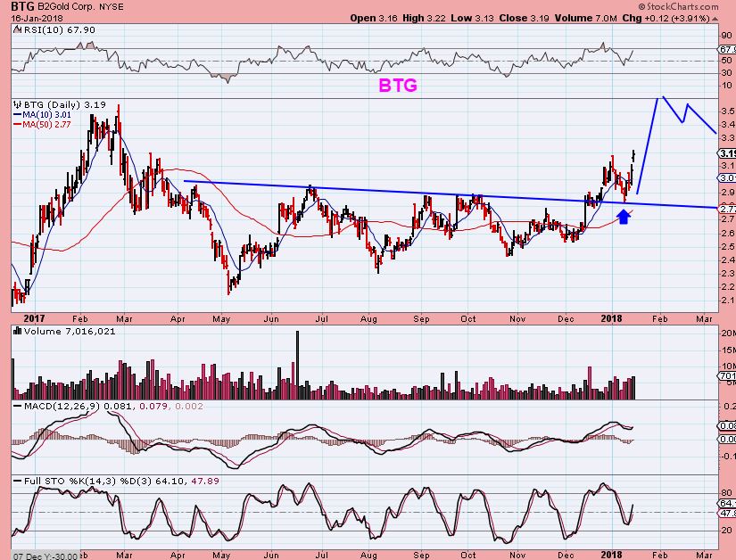Click the candlestick icon beside BTG (Daily)

[18, 104]
